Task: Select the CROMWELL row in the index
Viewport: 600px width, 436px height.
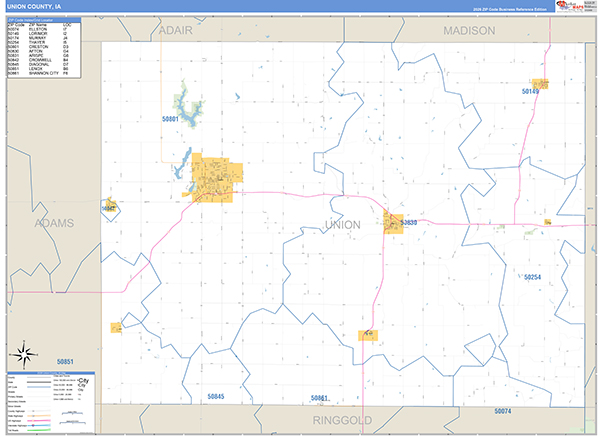Action: [38, 60]
